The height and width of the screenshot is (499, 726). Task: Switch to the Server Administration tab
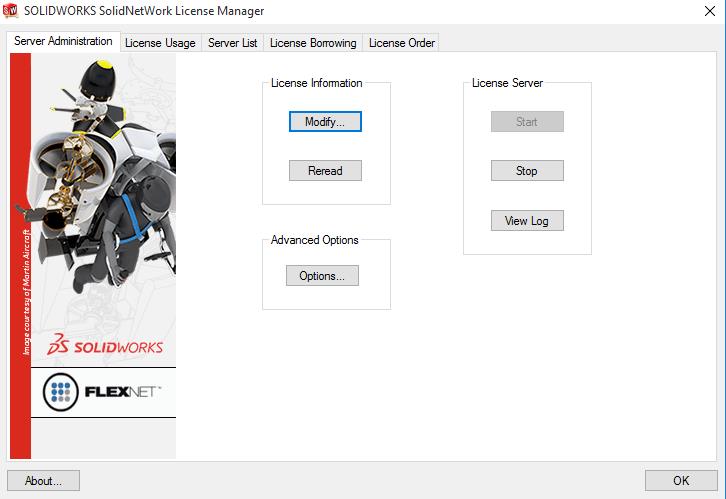tap(63, 42)
